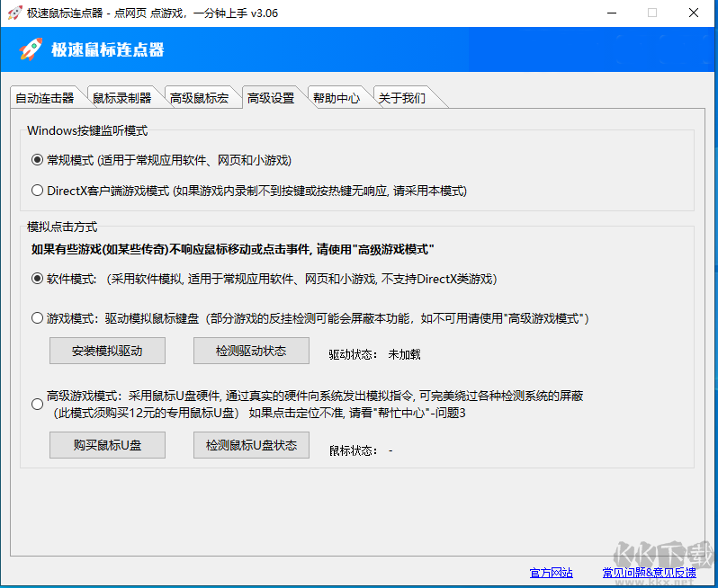The image size is (718, 588).
Task: Close the 极速鼠标连点器 window
Action: click(693, 13)
